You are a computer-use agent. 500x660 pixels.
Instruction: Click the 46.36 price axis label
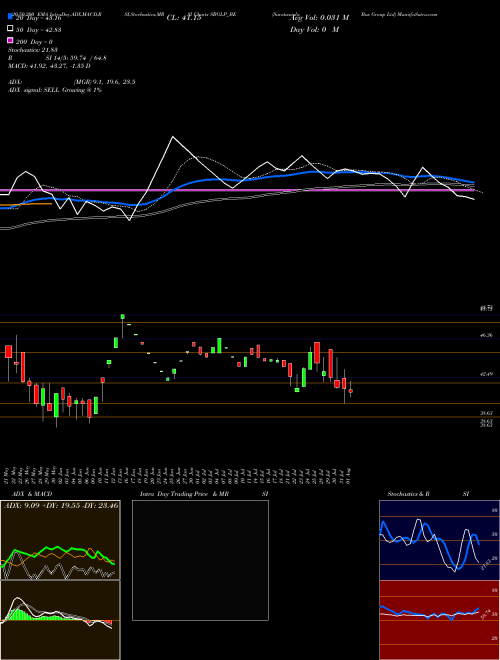pyautogui.click(x=486, y=335)
